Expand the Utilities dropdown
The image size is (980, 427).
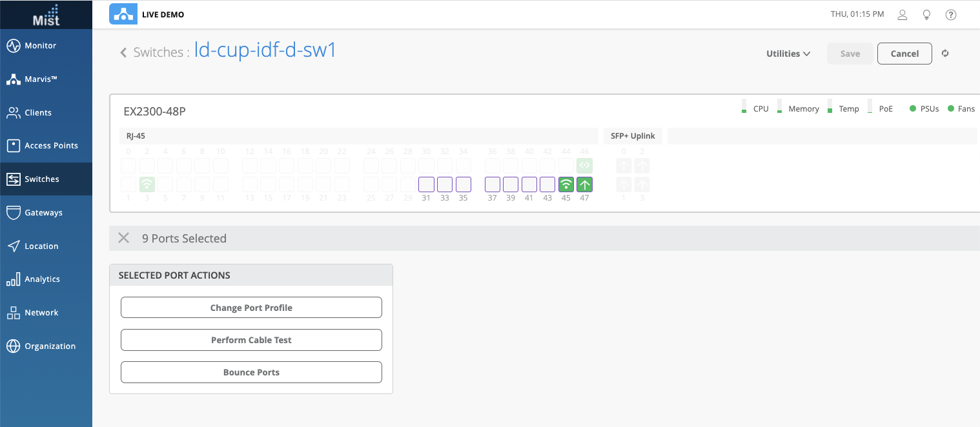[788, 54]
